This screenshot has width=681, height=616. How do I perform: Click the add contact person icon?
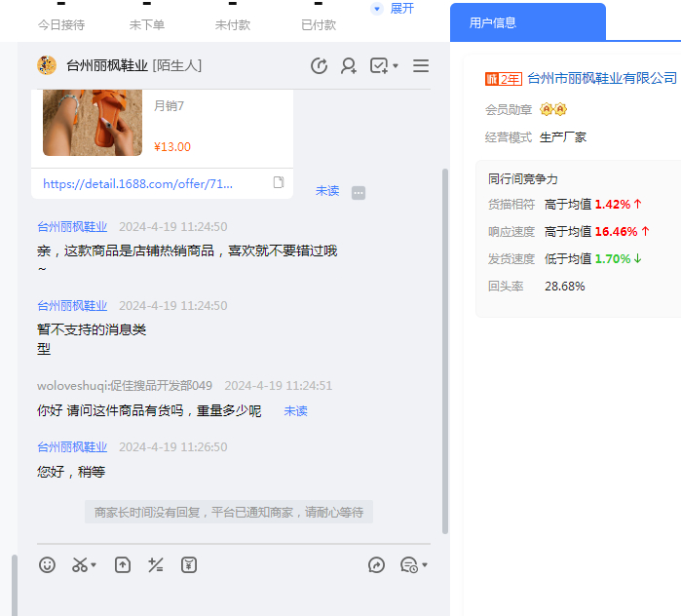point(349,65)
